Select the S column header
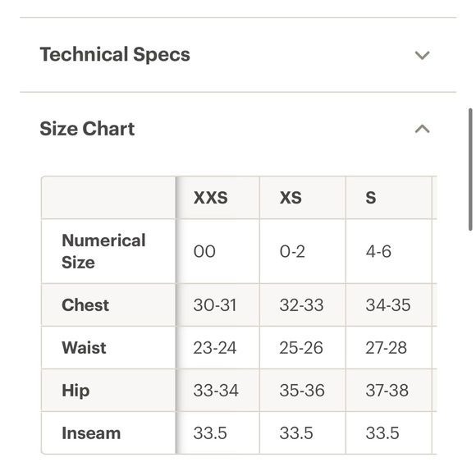Screen dimensions: 476x476 371,198
